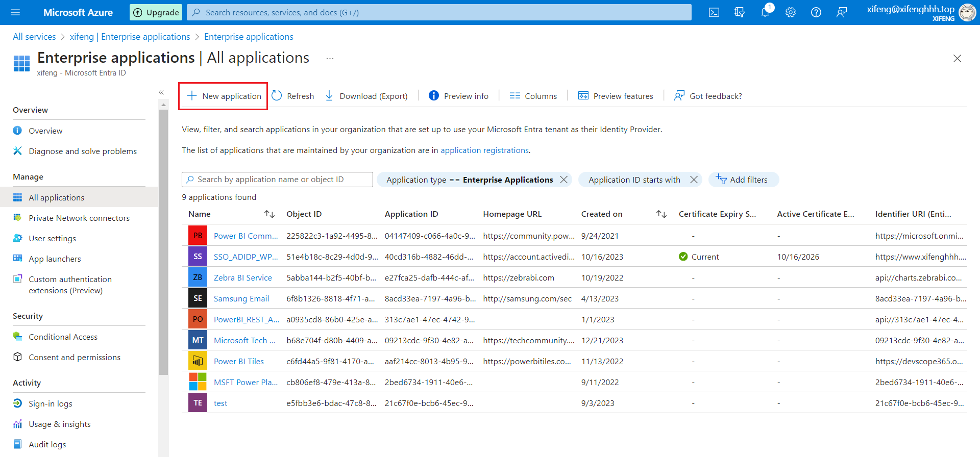980x457 pixels.
Task: Click the Current certificate status cell
Action: 699,257
